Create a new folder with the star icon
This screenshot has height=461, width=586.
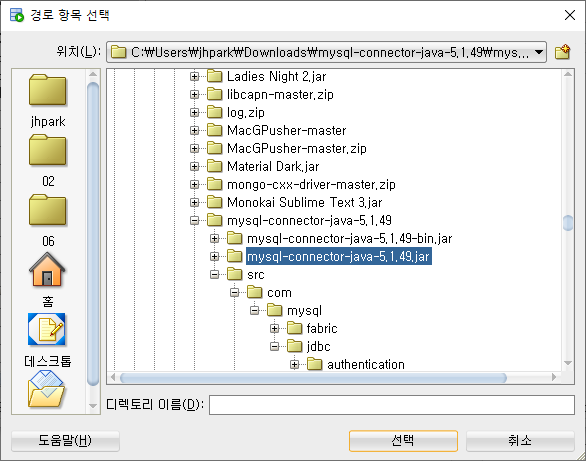point(562,52)
